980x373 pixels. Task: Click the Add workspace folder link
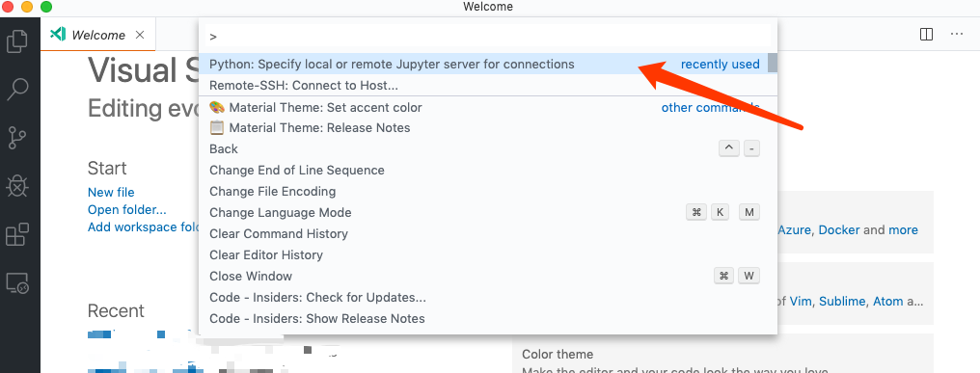pos(143,226)
